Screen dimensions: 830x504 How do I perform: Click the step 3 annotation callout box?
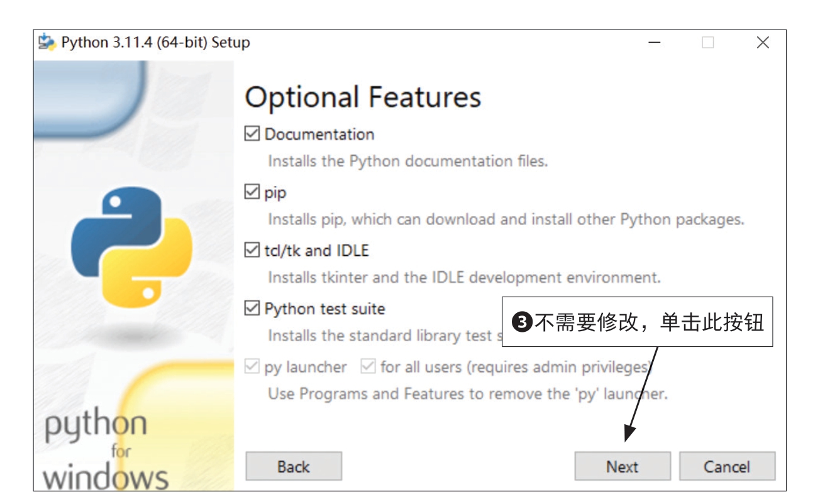[x=639, y=322]
